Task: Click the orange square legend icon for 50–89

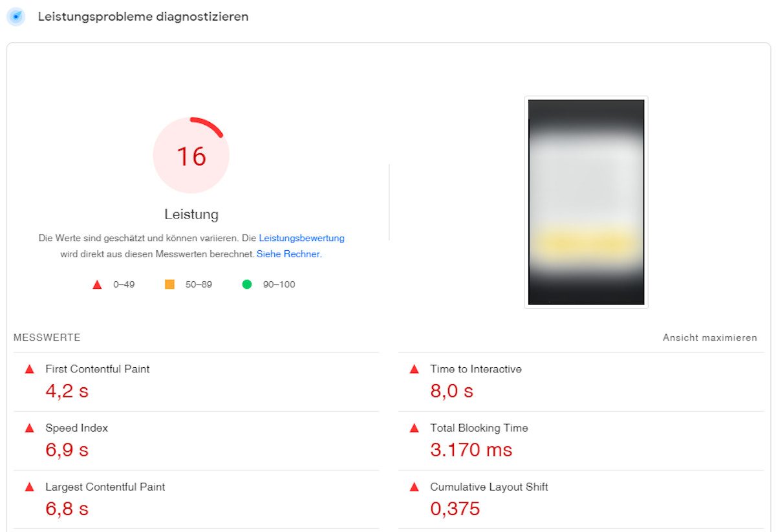Action: pyautogui.click(x=169, y=284)
